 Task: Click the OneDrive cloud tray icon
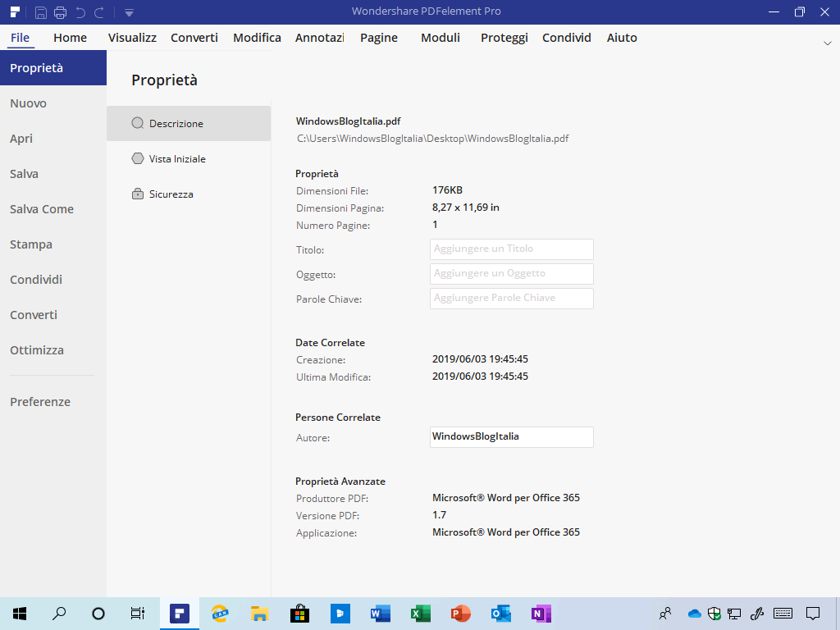(694, 614)
